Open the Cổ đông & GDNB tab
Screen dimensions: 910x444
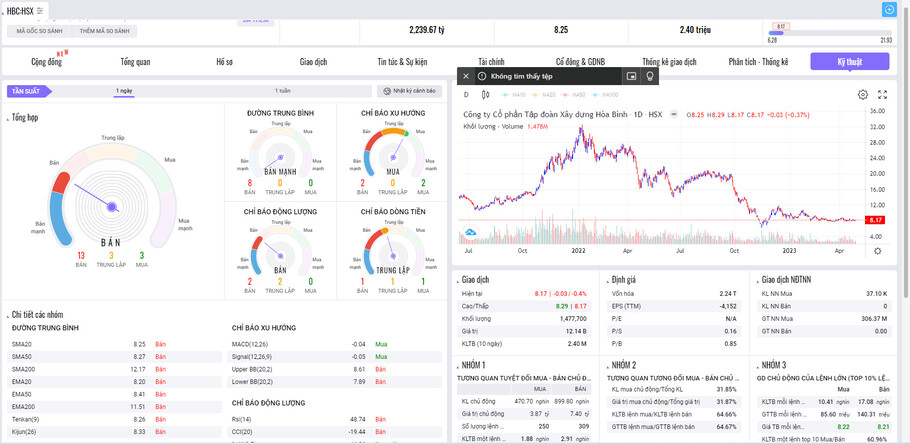[x=580, y=62]
